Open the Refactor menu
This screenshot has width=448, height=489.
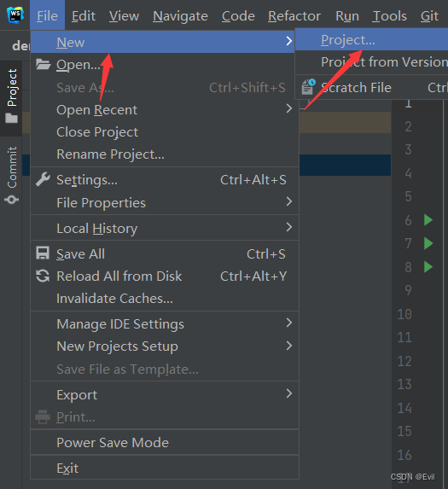pos(294,16)
